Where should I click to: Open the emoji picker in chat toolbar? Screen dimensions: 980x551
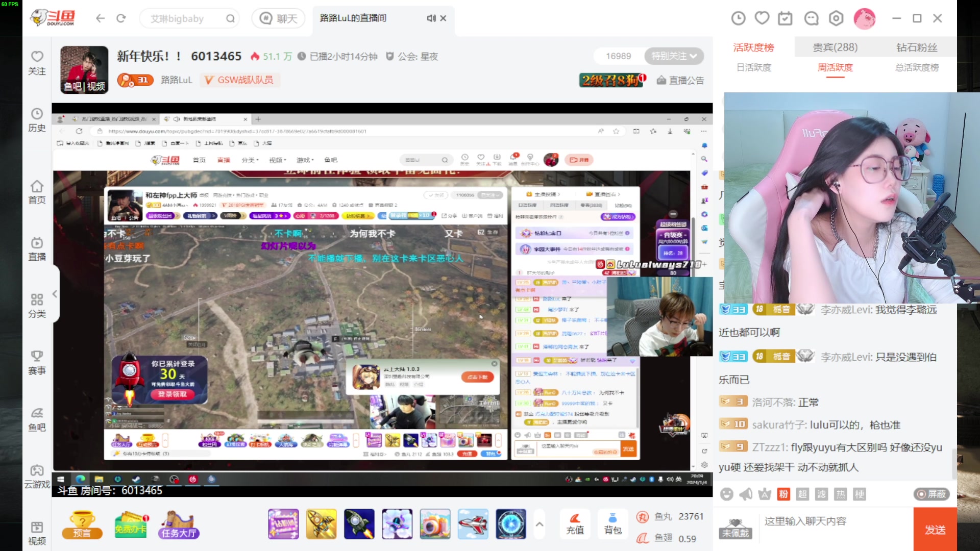tap(727, 494)
